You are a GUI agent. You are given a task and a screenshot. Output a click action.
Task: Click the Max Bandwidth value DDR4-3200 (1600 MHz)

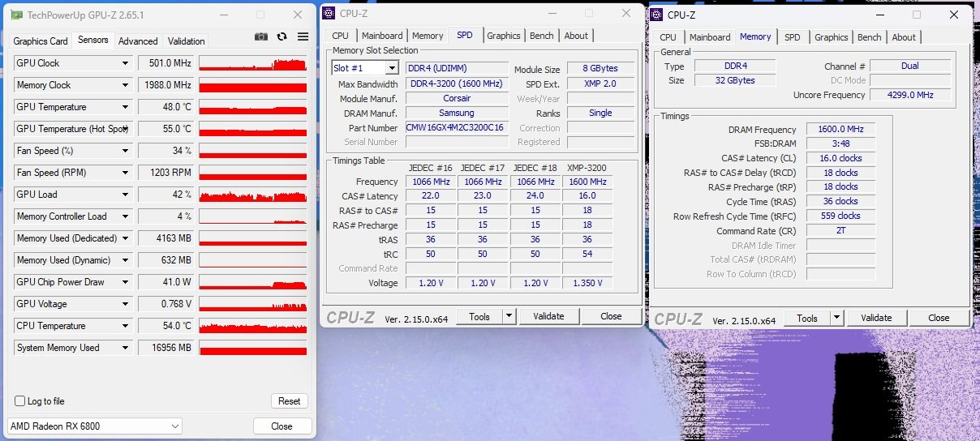pos(457,83)
